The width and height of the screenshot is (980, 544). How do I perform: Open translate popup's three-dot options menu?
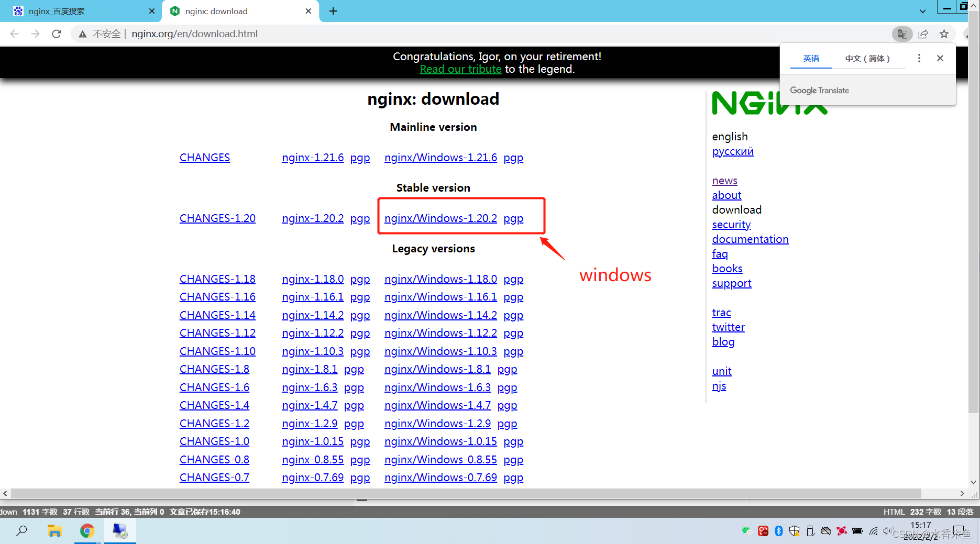(x=919, y=58)
